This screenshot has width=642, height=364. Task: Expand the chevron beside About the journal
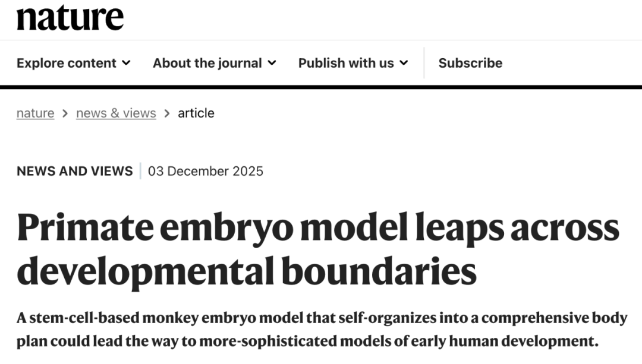[272, 63]
